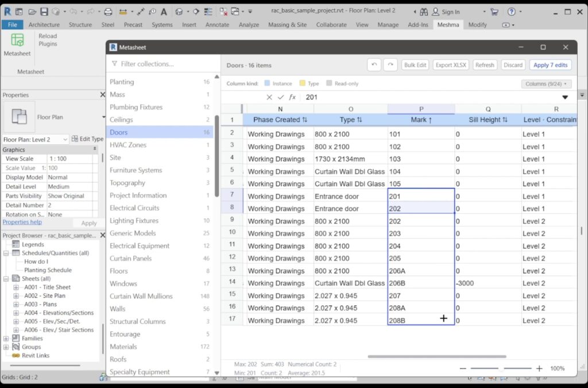Cancel the formula bar entry with X icon
The height and width of the screenshot is (388, 588).
(269, 97)
